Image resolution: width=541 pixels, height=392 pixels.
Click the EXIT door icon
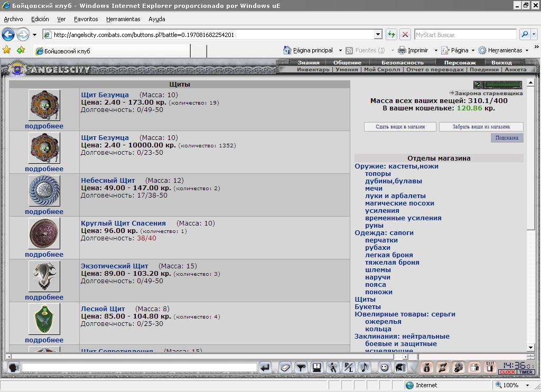pyautogui.click(x=490, y=367)
